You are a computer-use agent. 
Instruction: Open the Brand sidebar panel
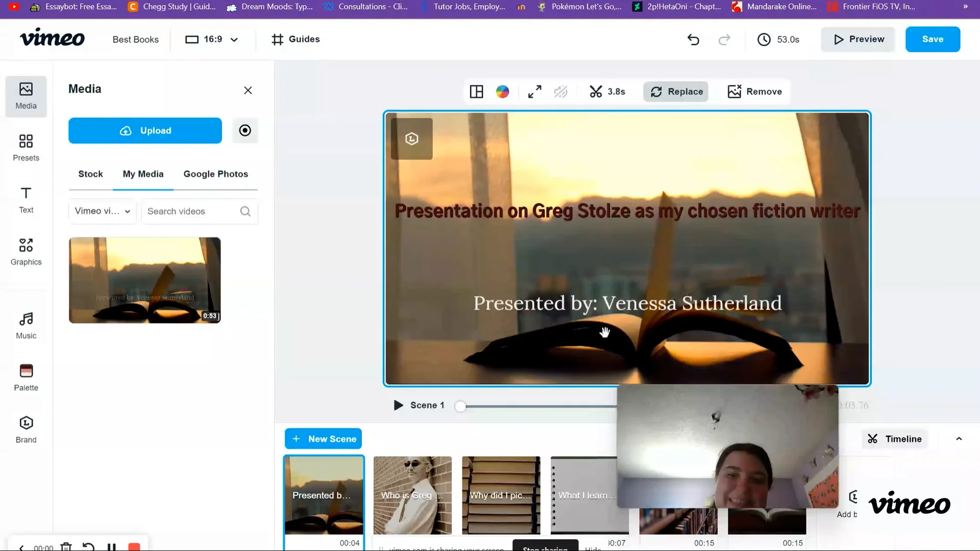(x=26, y=430)
